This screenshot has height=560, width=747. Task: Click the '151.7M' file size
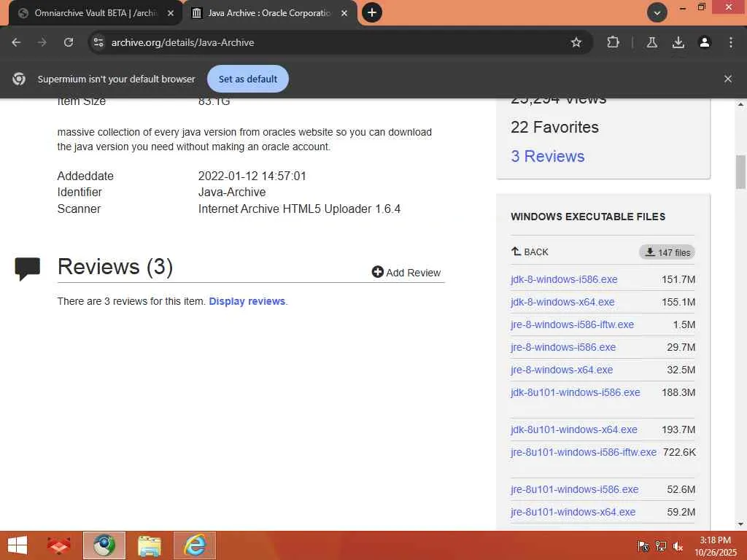678,279
